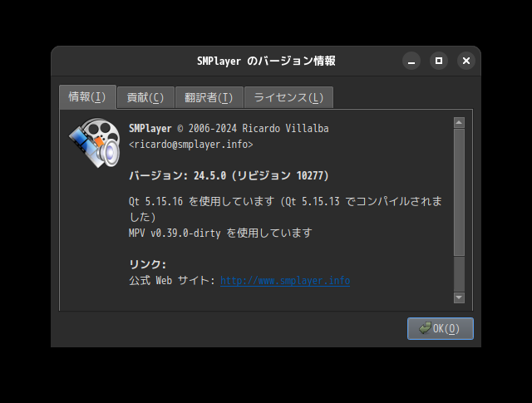
Task: Maximize the version info window
Action: [x=439, y=61]
